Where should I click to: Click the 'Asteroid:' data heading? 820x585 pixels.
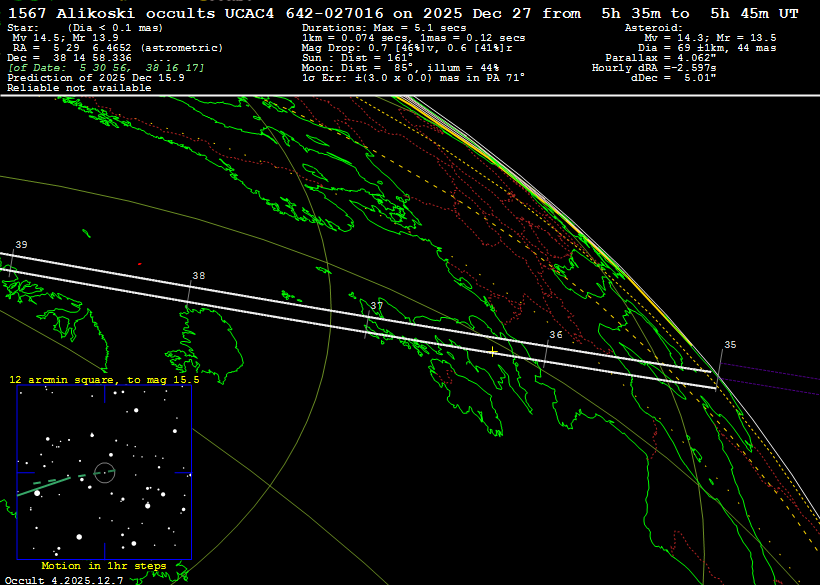point(653,28)
